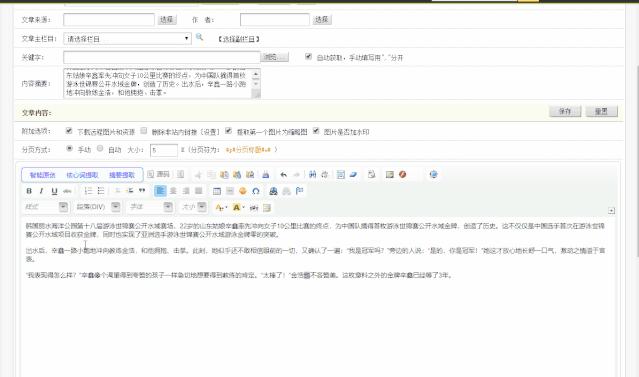Enable 删除非站内链接 checkbox
Viewport: 639px width, 377px height.
click(x=143, y=131)
